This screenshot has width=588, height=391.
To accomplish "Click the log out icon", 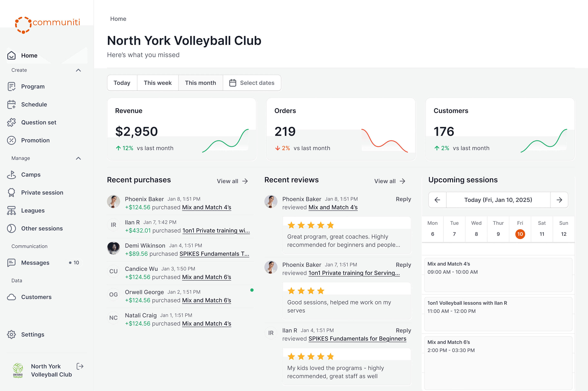I will (80, 366).
